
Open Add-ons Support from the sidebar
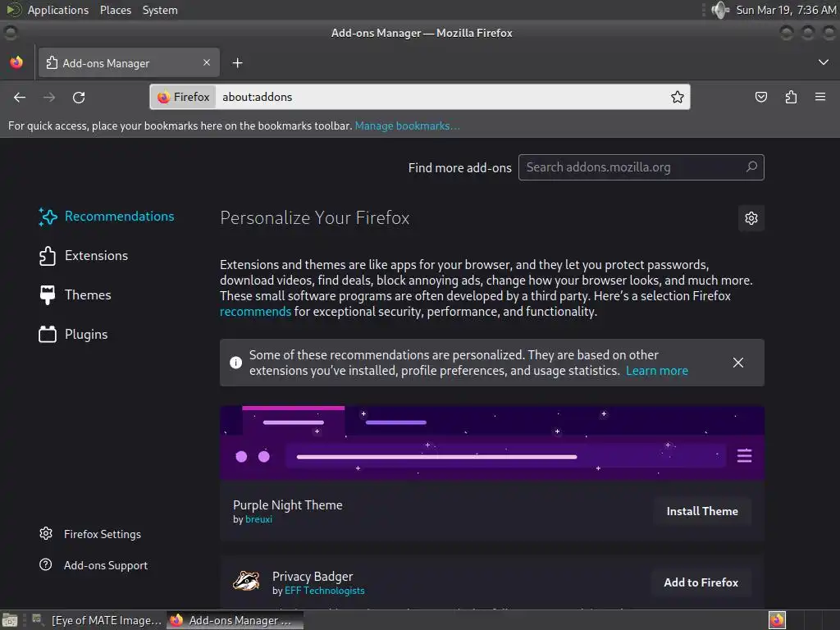94,565
